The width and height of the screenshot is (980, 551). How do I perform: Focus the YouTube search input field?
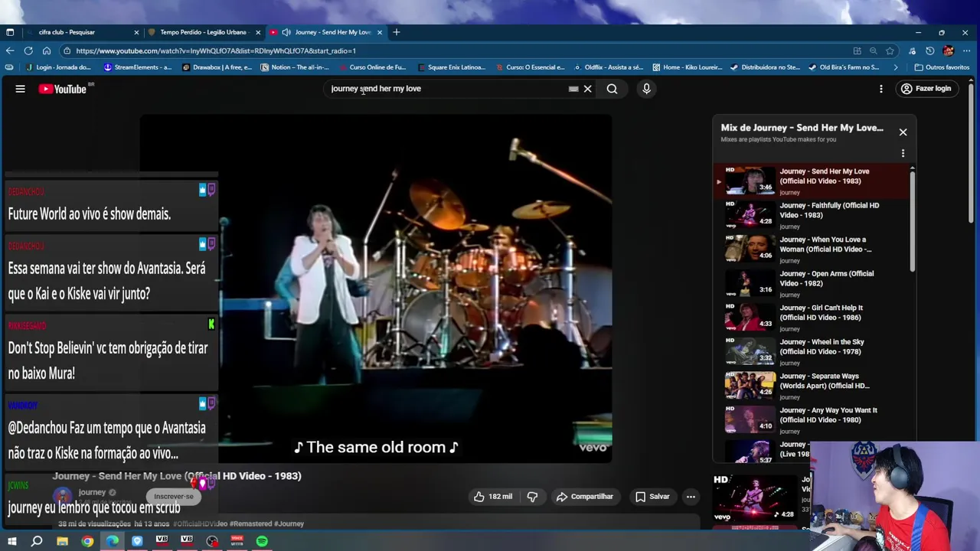click(448, 89)
